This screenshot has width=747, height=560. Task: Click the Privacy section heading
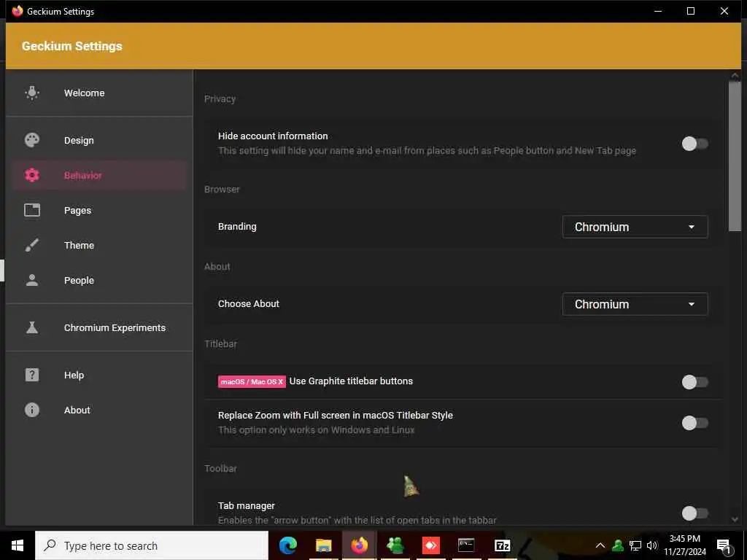point(220,98)
